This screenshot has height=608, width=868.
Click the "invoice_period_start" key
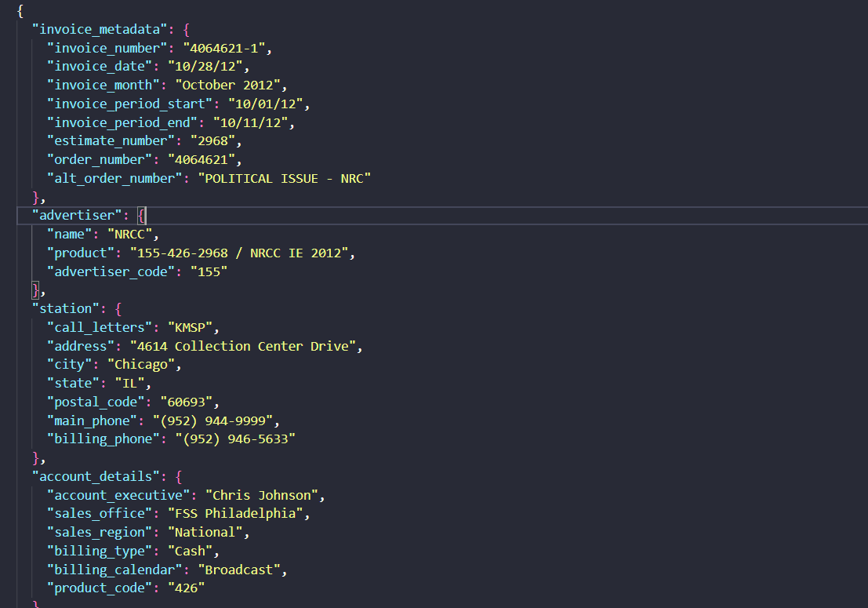[129, 104]
